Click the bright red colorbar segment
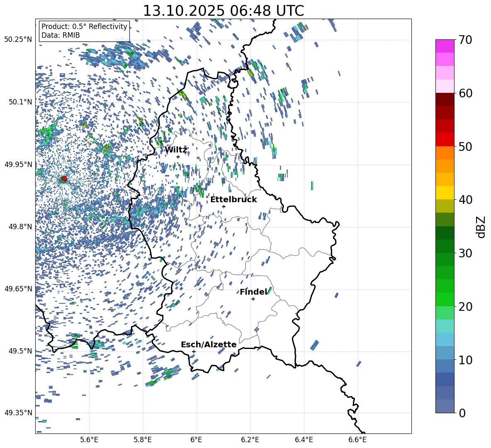Screen dimensions: 491x448 445,139
